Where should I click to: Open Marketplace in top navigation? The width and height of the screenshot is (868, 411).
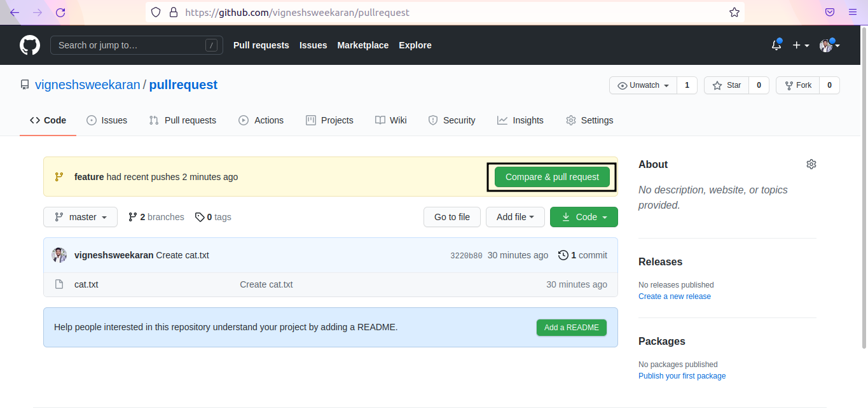[x=363, y=45]
